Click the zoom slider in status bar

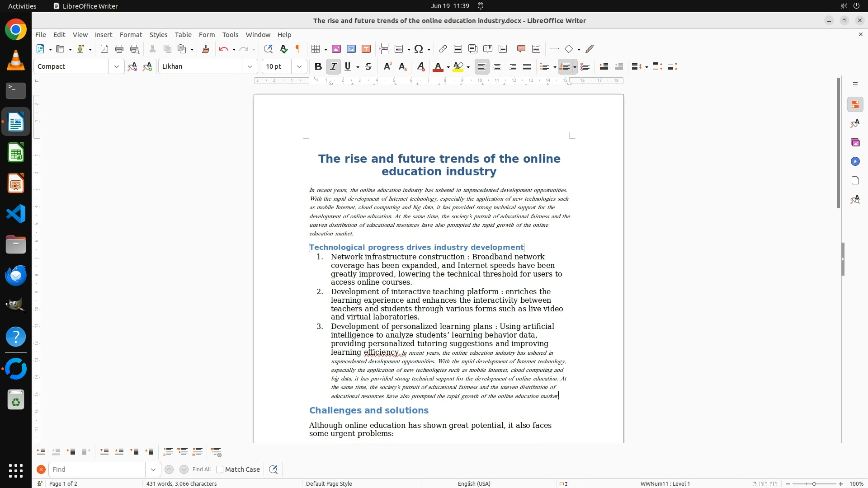[x=814, y=483]
